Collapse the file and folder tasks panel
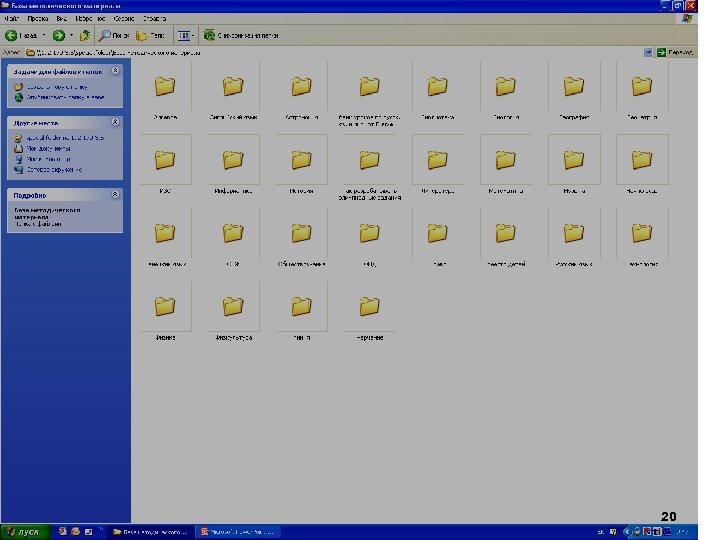The height and width of the screenshot is (540, 720). click(115, 71)
